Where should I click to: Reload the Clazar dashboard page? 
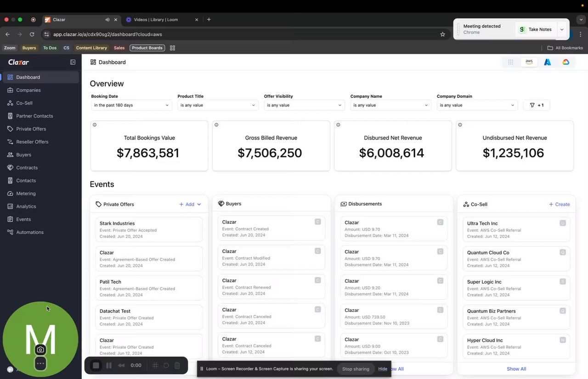(x=32, y=34)
